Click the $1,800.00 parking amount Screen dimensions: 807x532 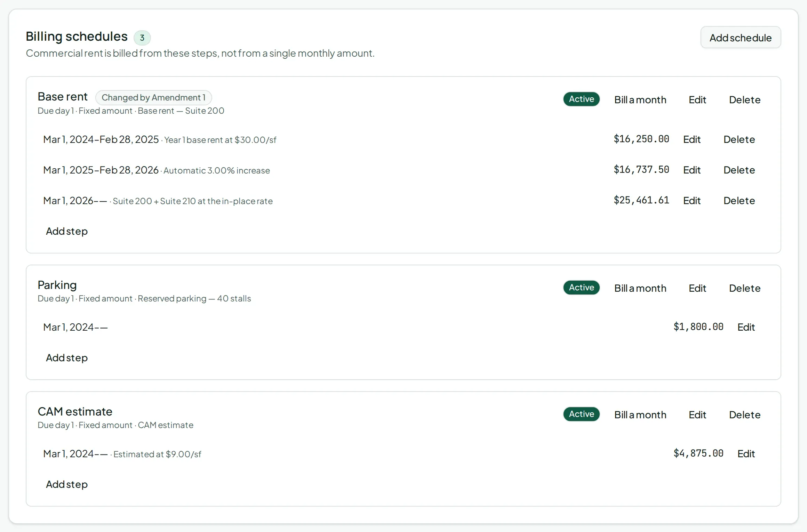698,327
